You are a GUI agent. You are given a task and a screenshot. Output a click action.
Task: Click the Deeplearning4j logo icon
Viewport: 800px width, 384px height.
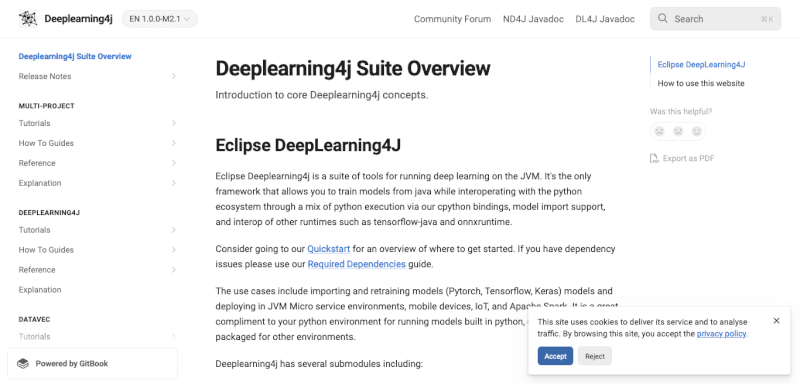coord(28,19)
